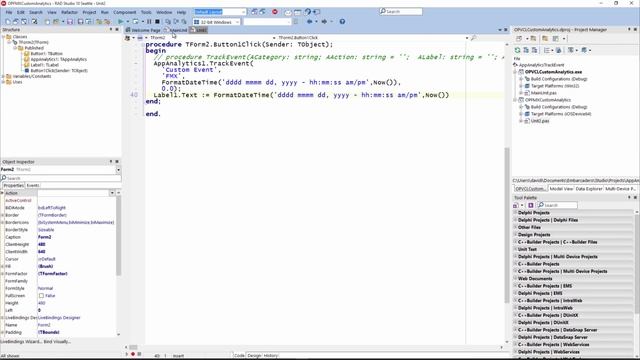The height and width of the screenshot is (360, 640).
Task: Switch to the Events tab in Object Inspector
Action: coord(33,185)
